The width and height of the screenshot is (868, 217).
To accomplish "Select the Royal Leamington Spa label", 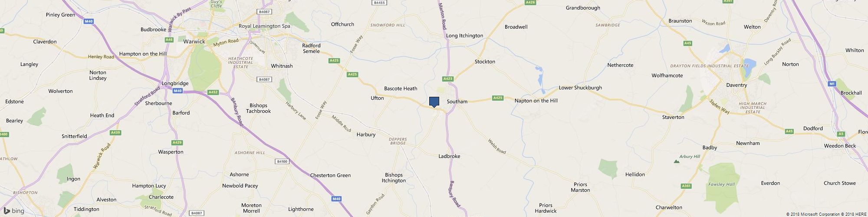I will 264,26.
